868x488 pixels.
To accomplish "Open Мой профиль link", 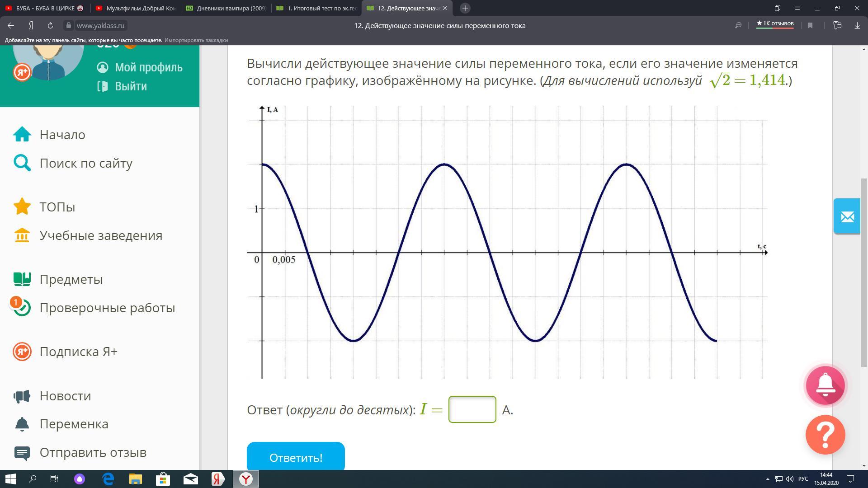I will 148,67.
